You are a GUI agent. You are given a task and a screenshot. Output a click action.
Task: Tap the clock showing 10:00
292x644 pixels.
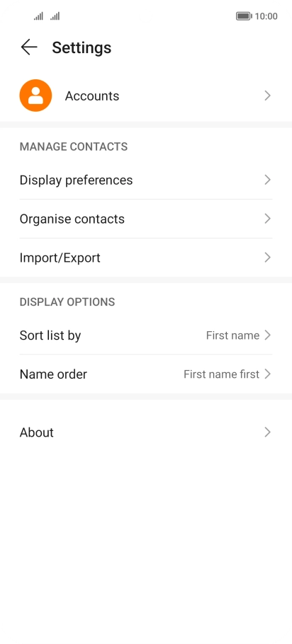pos(266,16)
